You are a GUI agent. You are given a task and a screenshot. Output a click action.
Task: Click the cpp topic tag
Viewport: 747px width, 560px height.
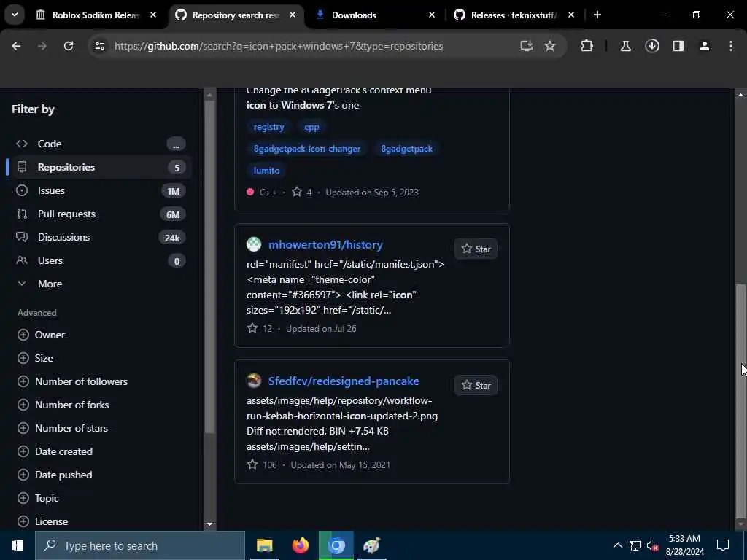311,127
